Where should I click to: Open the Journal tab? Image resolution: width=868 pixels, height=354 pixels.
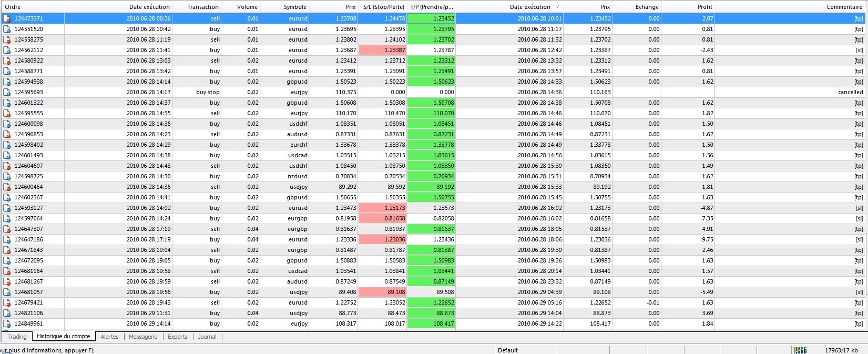coord(207,337)
